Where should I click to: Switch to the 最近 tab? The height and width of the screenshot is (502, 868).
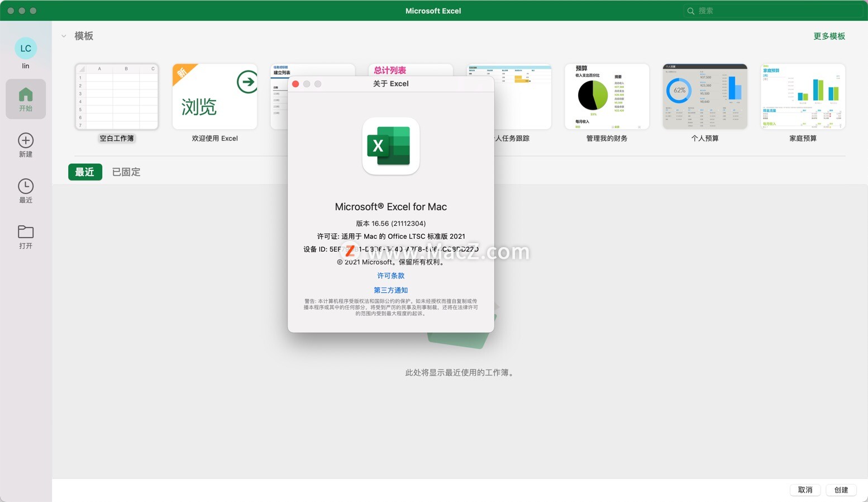(85, 172)
